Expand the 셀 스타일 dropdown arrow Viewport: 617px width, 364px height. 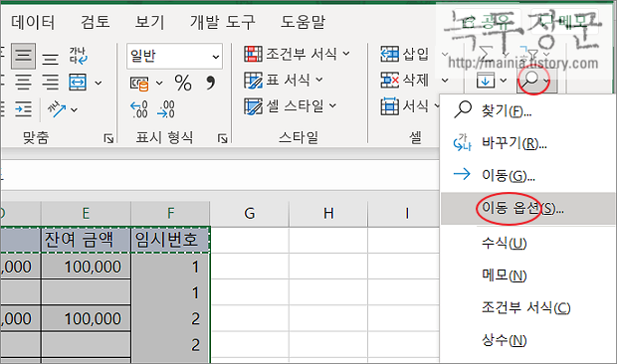coord(333,105)
